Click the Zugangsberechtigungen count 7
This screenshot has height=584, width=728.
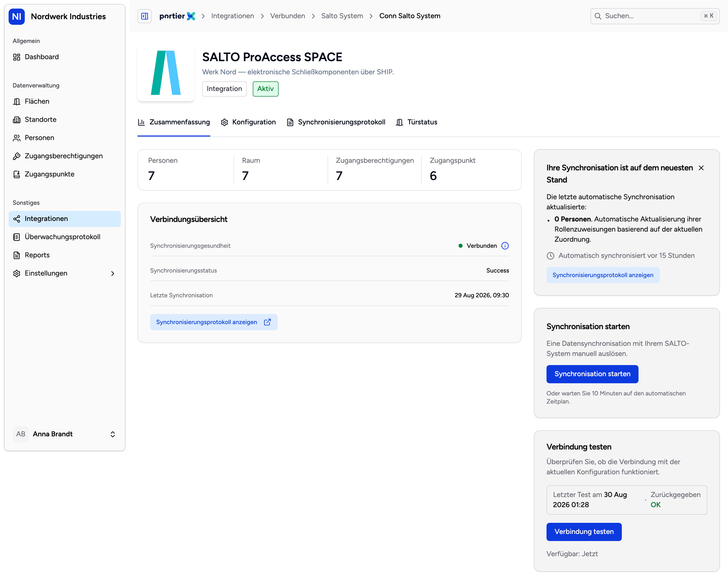point(339,176)
